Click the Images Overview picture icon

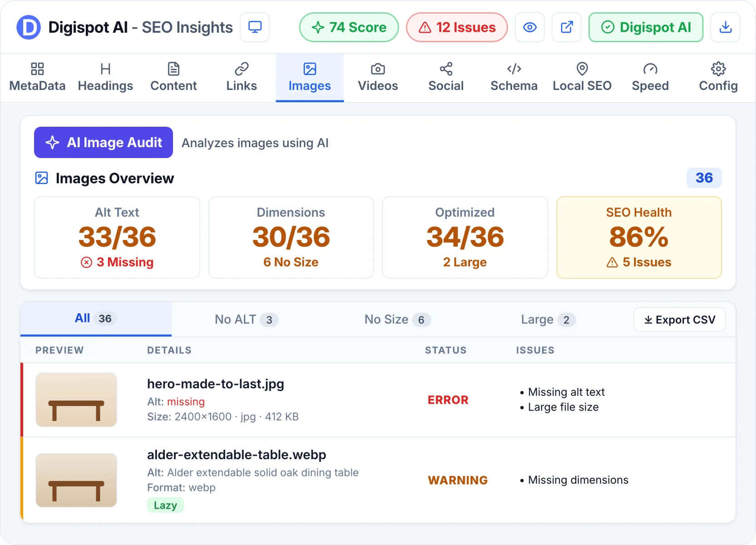tap(41, 178)
